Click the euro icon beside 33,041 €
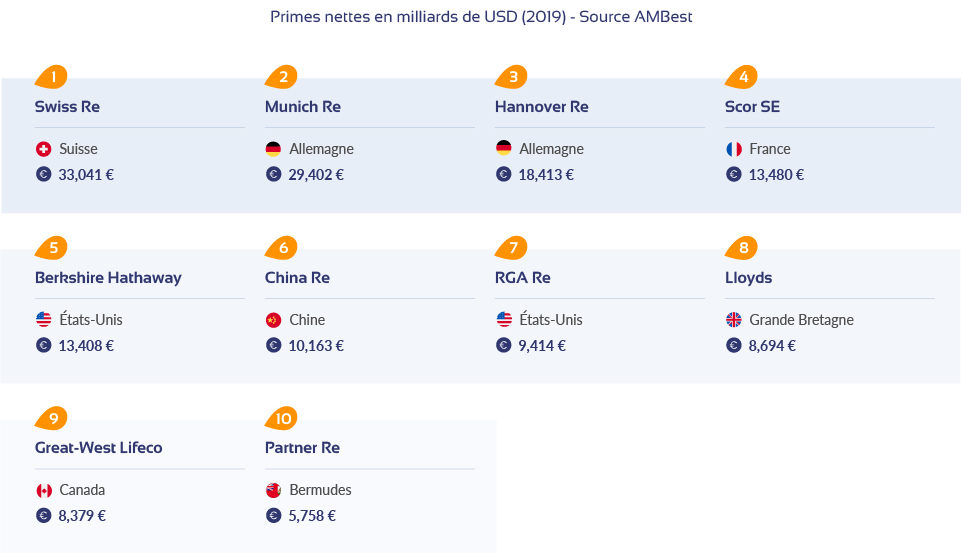The width and height of the screenshot is (961, 553). [x=44, y=175]
